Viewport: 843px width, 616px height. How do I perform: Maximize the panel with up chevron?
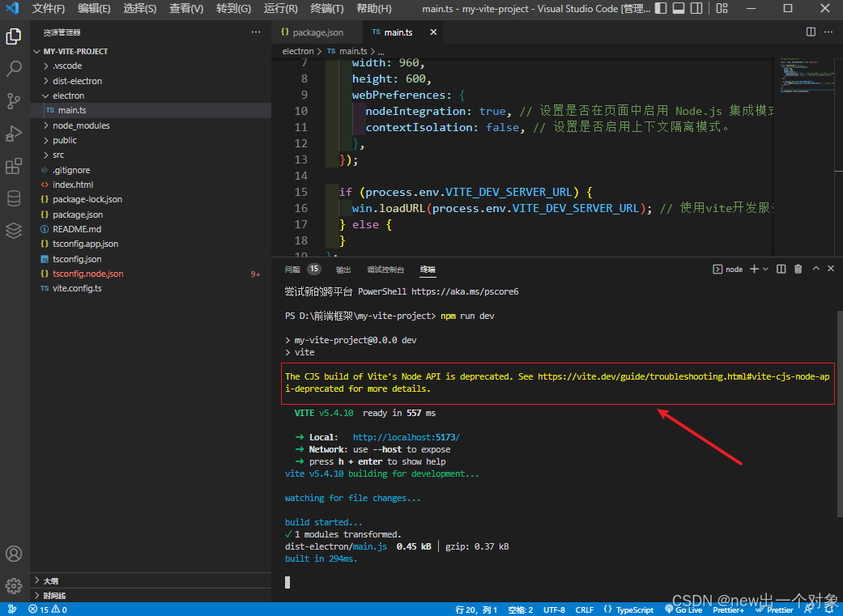click(x=815, y=268)
